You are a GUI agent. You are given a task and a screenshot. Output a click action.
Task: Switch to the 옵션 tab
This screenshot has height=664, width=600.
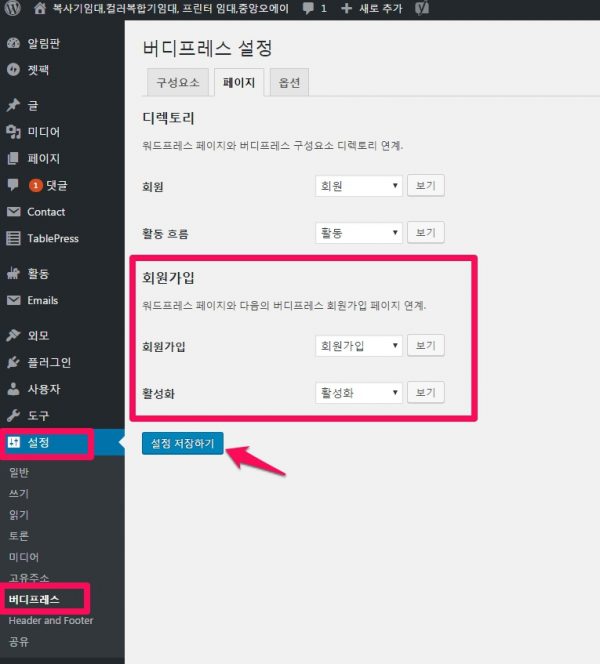click(290, 83)
